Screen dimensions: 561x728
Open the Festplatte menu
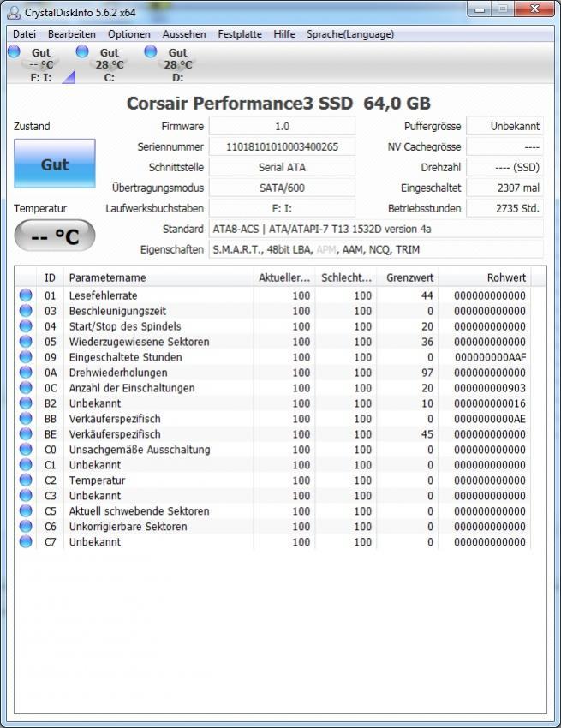(x=240, y=34)
